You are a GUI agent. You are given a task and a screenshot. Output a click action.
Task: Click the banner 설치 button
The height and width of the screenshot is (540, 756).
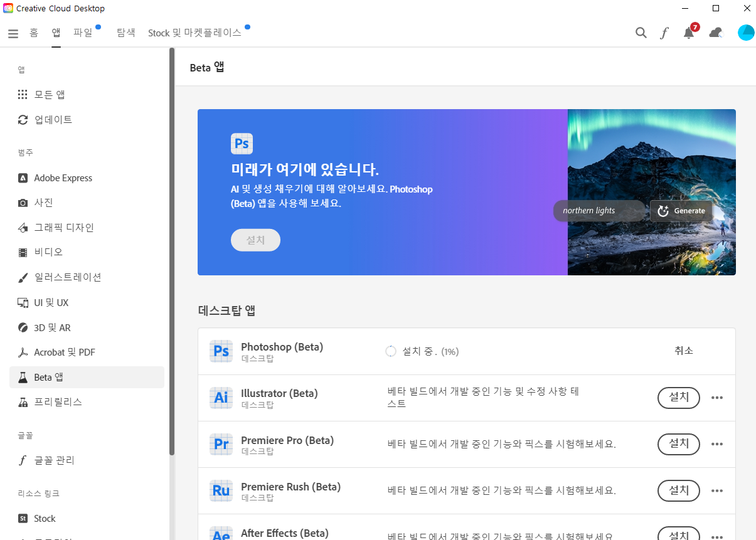255,240
